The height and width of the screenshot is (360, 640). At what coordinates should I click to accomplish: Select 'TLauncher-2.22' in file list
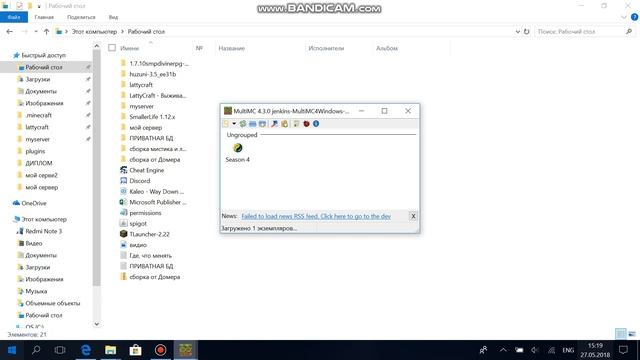149,234
